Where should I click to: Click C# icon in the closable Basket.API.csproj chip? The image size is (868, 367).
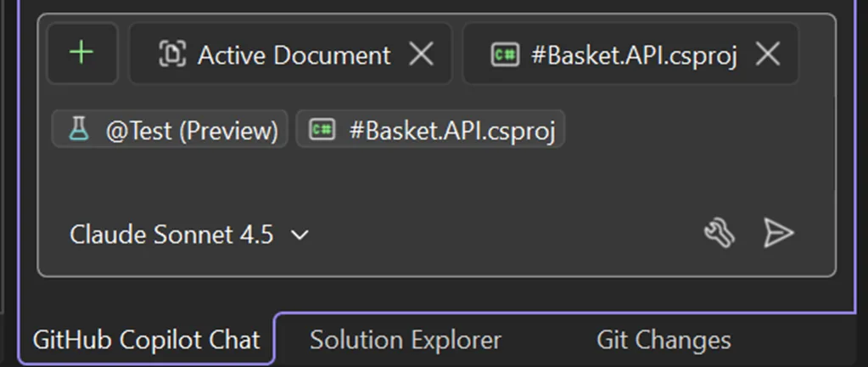pos(506,54)
